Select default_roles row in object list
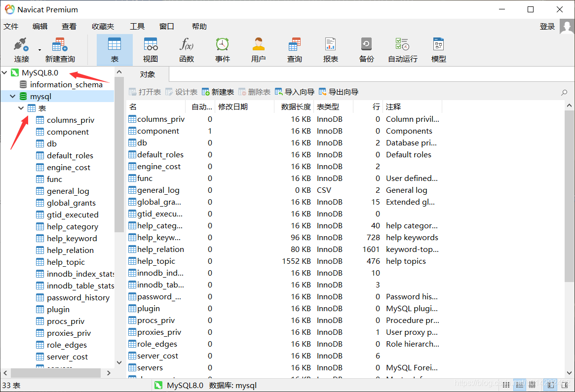575x392 pixels. tap(284, 155)
